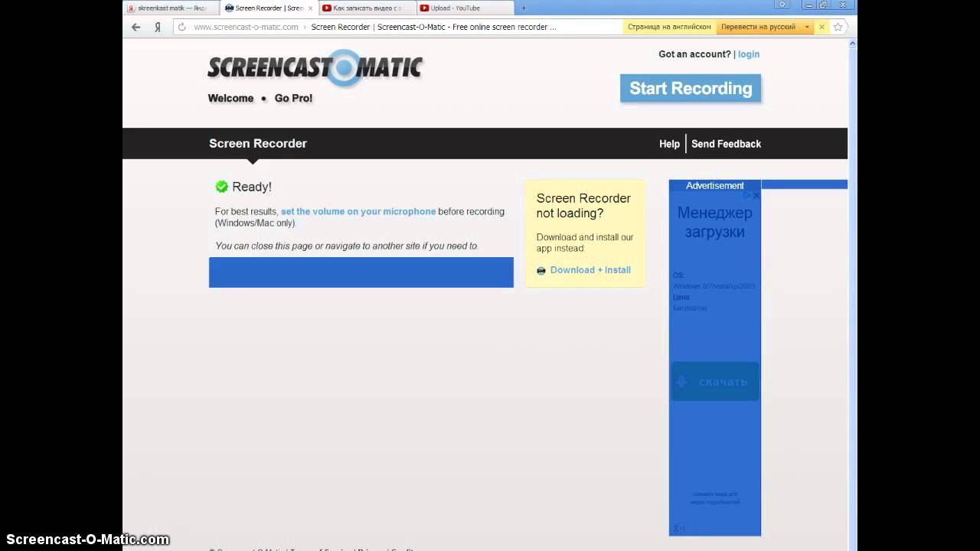Close the Screen Recorder tab
The image size is (980, 551).
coord(310,8)
